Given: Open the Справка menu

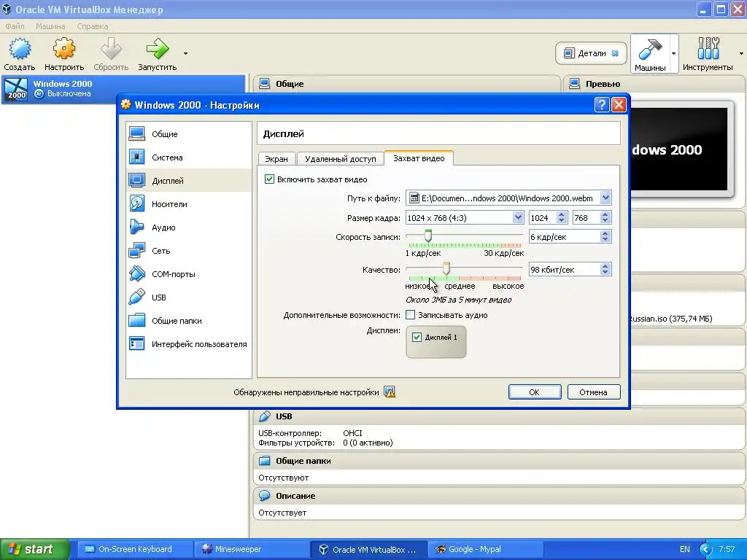Looking at the screenshot, I should (x=93, y=26).
